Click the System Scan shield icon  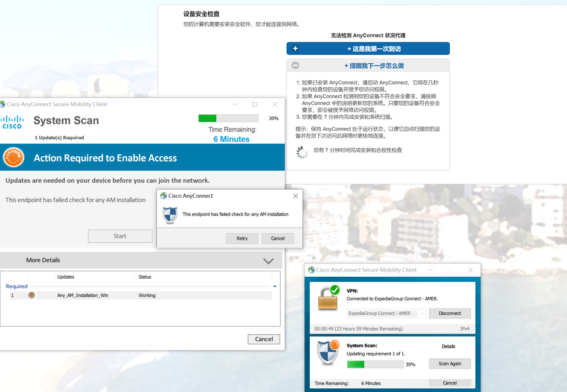point(328,352)
